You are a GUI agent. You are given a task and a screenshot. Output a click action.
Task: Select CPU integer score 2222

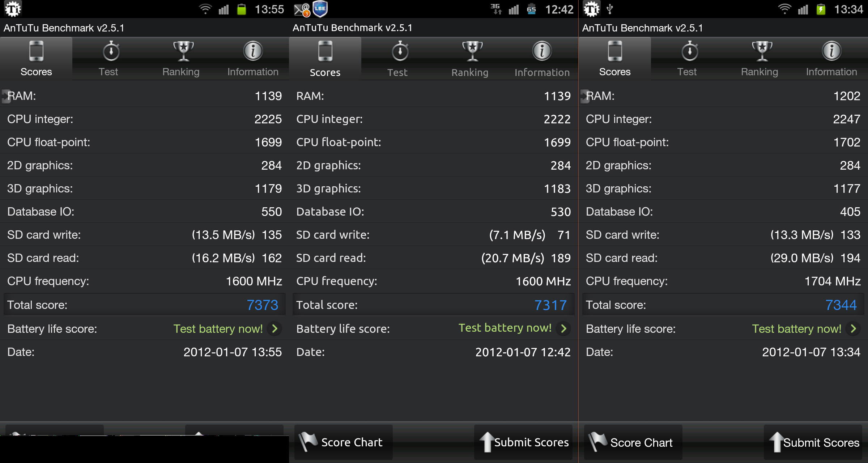(x=557, y=119)
